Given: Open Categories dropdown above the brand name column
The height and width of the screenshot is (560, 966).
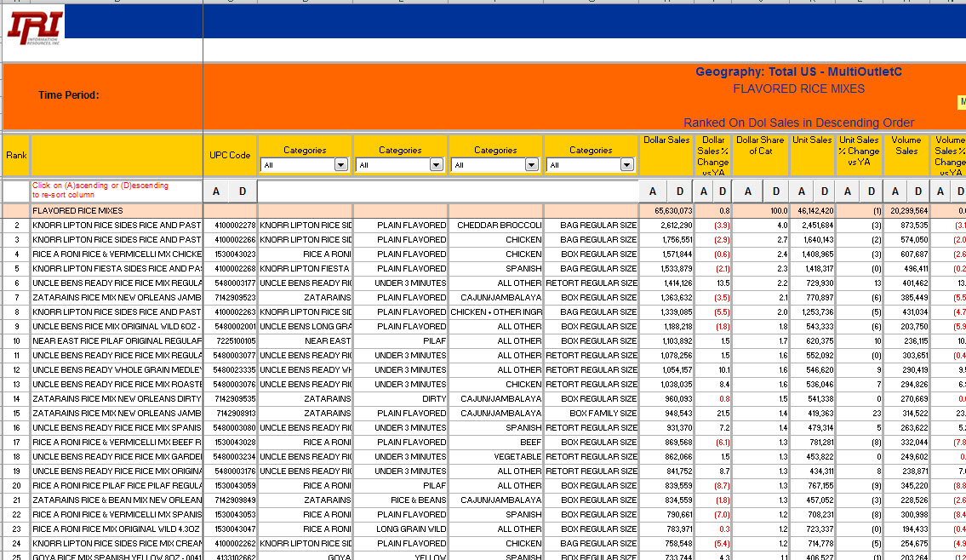Looking at the screenshot, I should (x=340, y=164).
